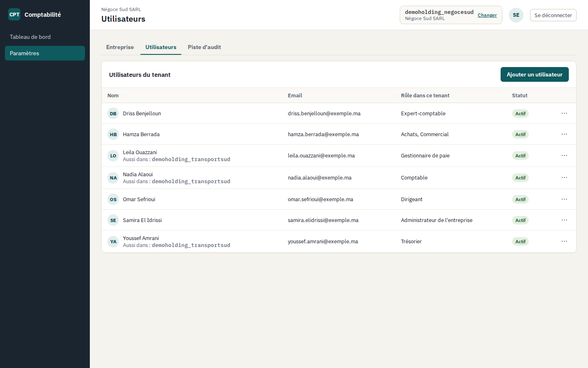Click the LO avatar for Leila Ouazzani
Viewport: 588px width, 368px height.
[x=113, y=156]
